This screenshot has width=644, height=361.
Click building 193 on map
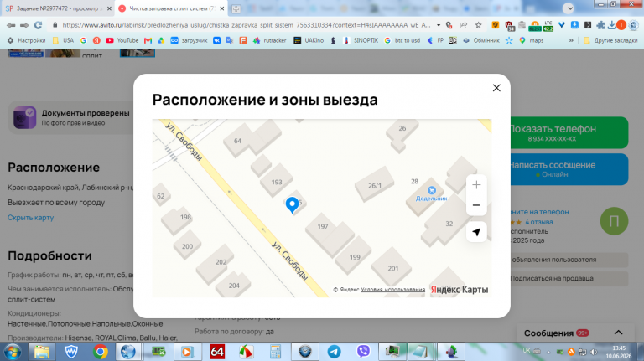[277, 182]
